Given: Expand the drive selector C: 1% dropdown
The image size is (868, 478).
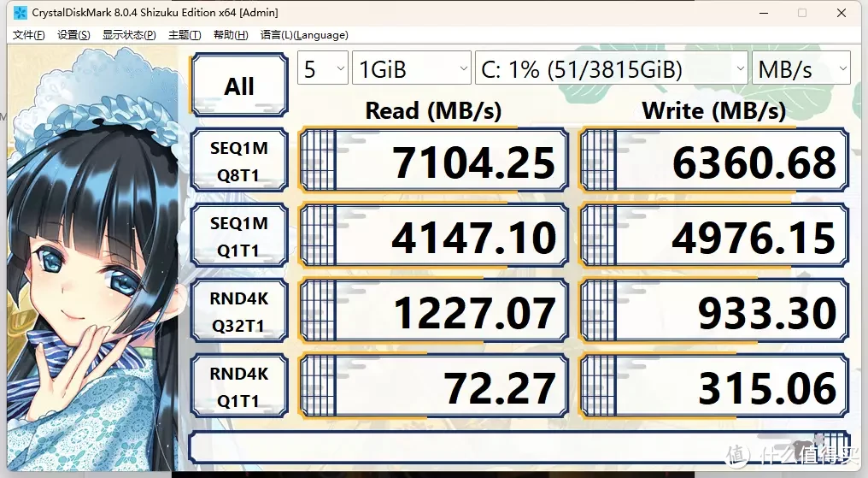Looking at the screenshot, I should tap(611, 68).
